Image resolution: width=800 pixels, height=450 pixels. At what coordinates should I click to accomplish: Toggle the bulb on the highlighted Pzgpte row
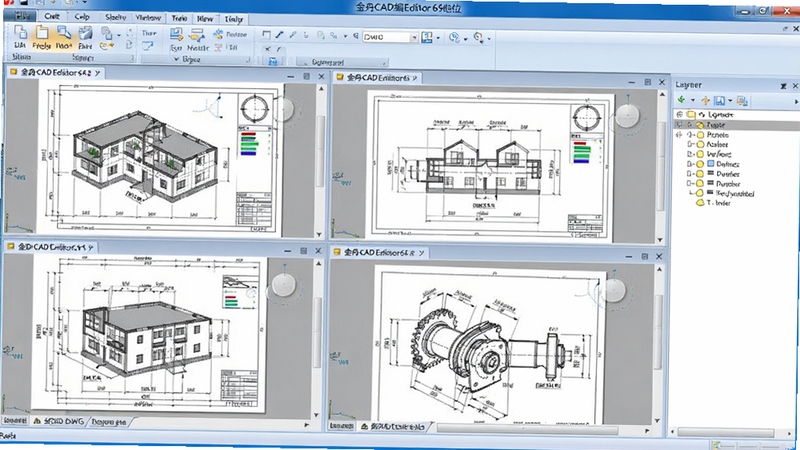(701, 124)
